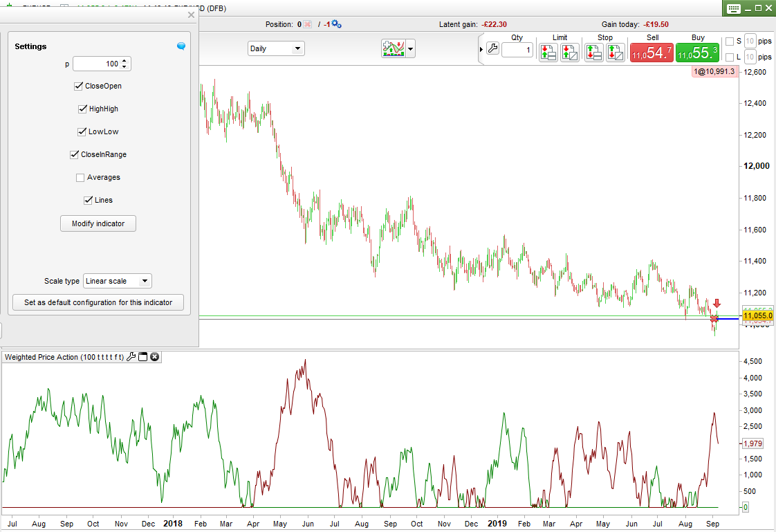Image resolution: width=776 pixels, height=532 pixels.
Task: Click the 2018 label on time axis
Action: click(173, 524)
